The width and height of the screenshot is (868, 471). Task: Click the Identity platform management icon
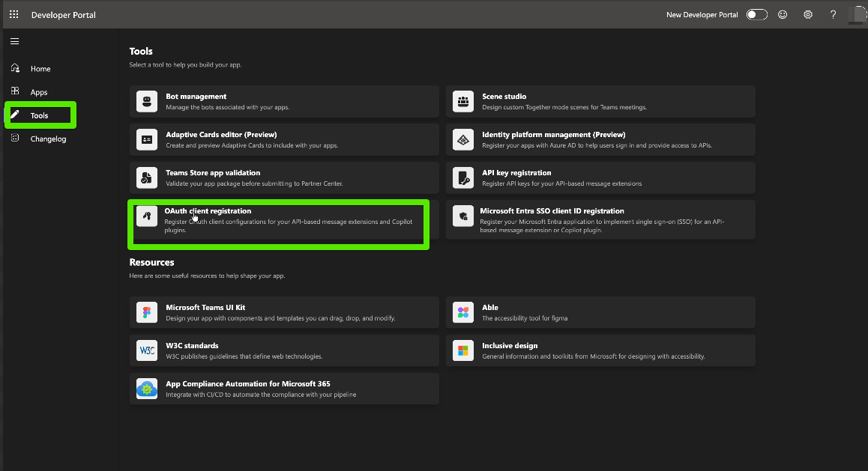(462, 139)
